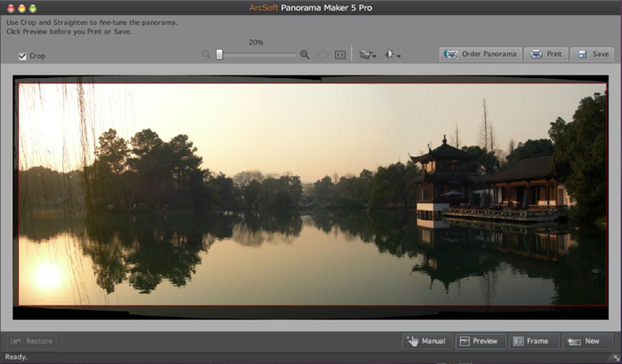Click the stitched panorama image preview
This screenshot has height=364, width=622.
pos(310,197)
